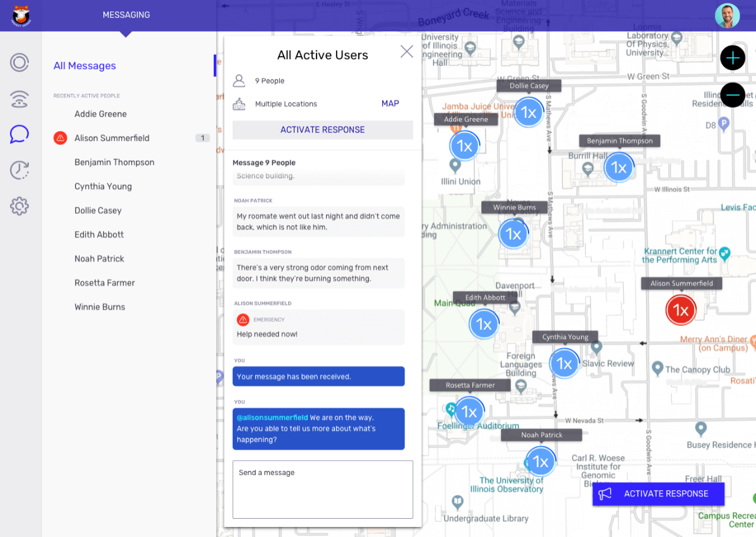Zoom in with the map plus icon

(x=732, y=57)
